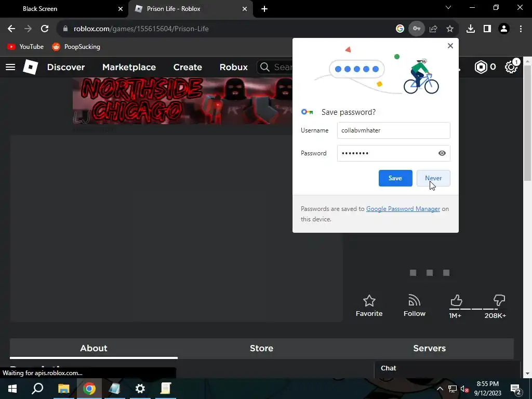Open YouTube bookmark
Screen dimensions: 532x399
(x=25, y=47)
